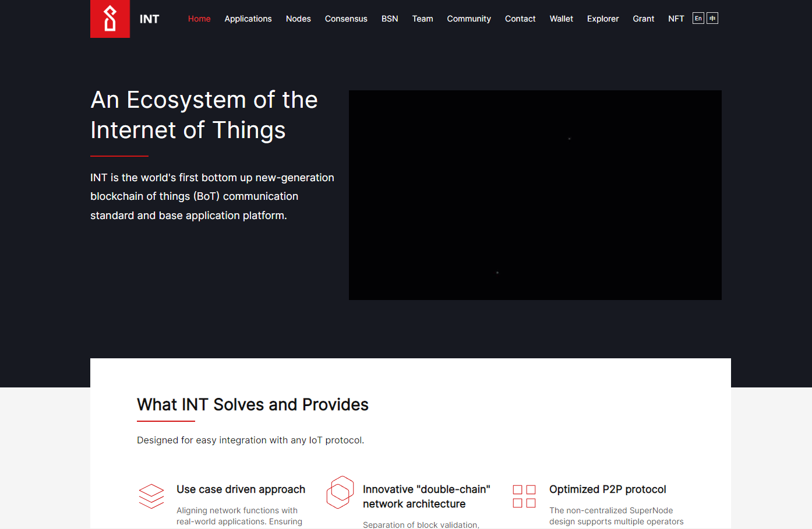Image resolution: width=812 pixels, height=529 pixels.
Task: Visit the Grant page
Action: pos(643,19)
